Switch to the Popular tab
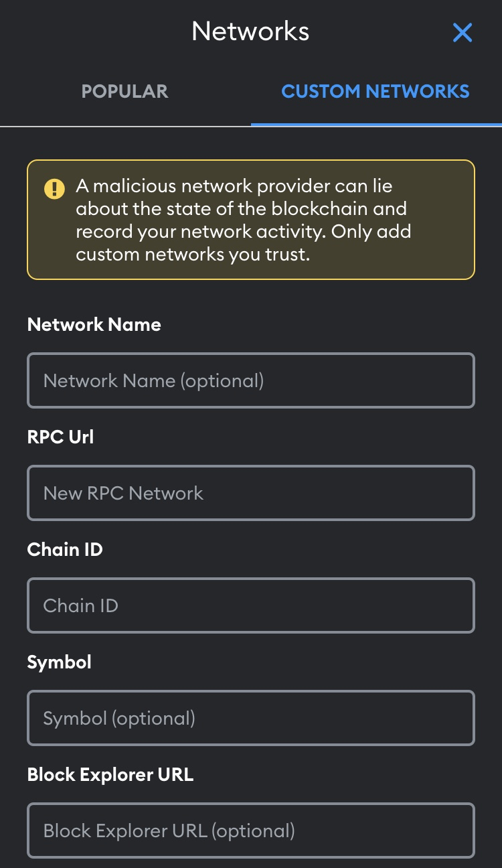Image resolution: width=502 pixels, height=868 pixels. click(124, 91)
